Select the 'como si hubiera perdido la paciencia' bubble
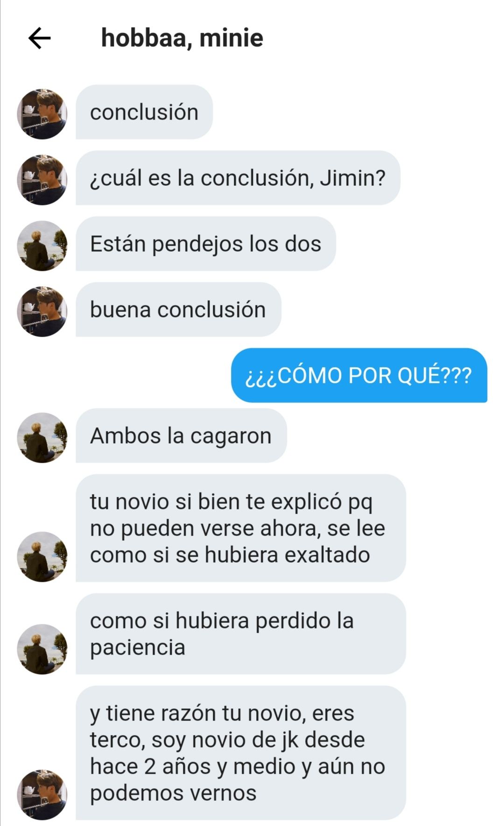 click(x=241, y=634)
